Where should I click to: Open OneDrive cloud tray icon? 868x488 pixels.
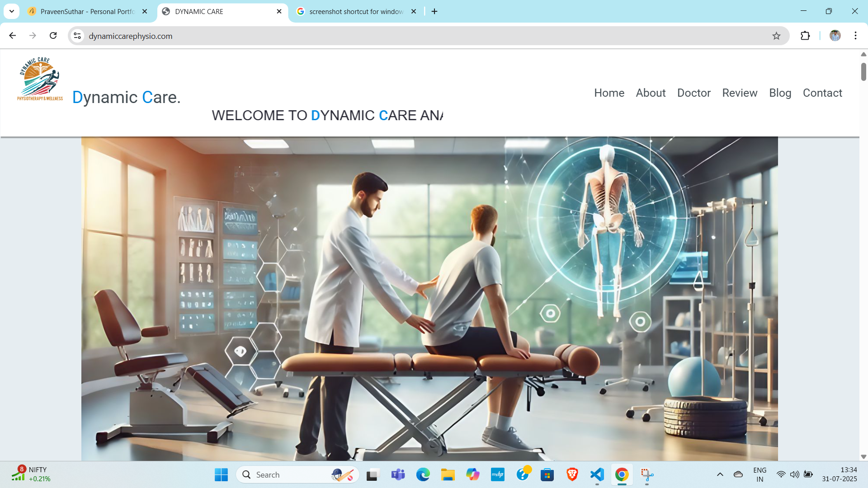point(738,474)
